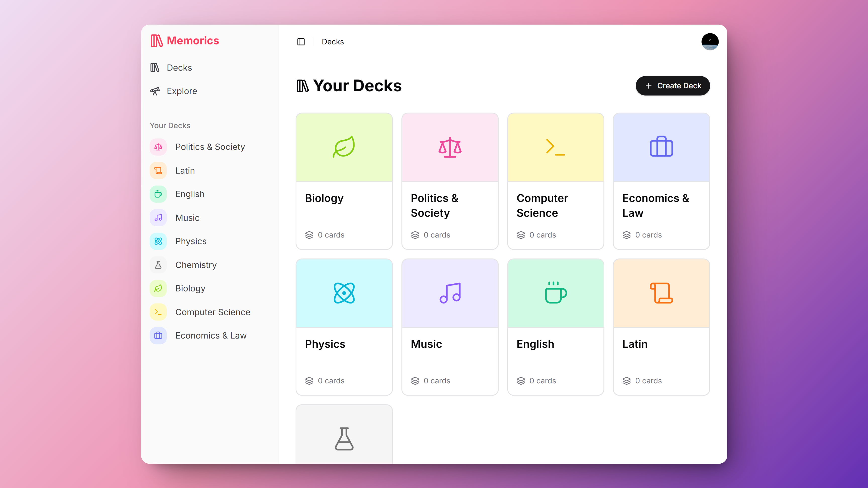Click the Computer Science terminal card image

click(x=555, y=148)
